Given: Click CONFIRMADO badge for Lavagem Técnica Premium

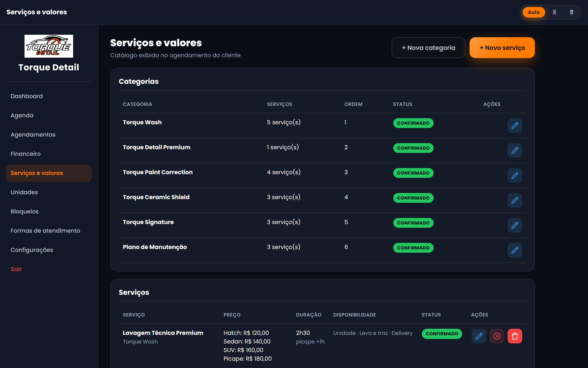Looking at the screenshot, I should click(x=442, y=334).
